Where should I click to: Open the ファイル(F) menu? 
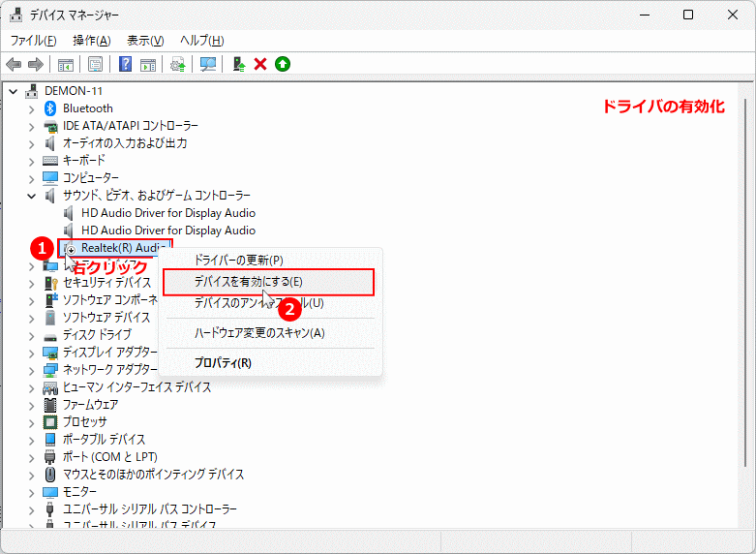click(33, 41)
